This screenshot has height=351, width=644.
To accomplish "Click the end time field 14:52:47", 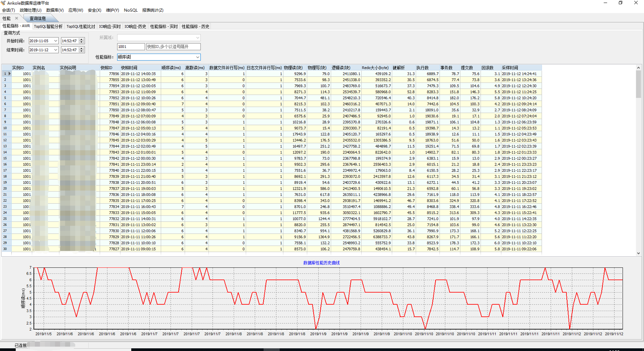I will tap(70, 50).
